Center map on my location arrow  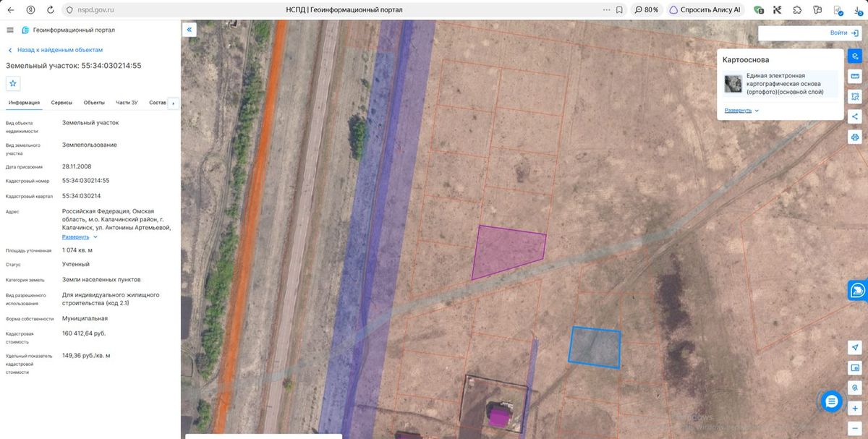pos(855,348)
